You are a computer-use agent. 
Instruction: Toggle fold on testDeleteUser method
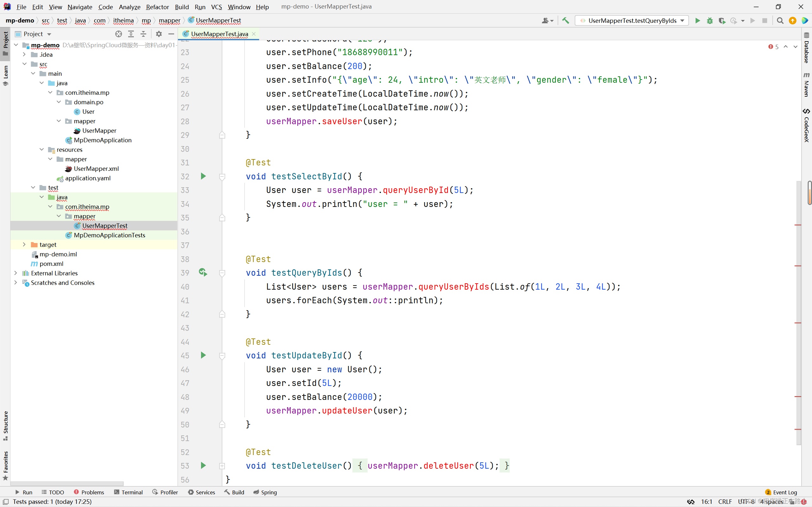tap(222, 466)
